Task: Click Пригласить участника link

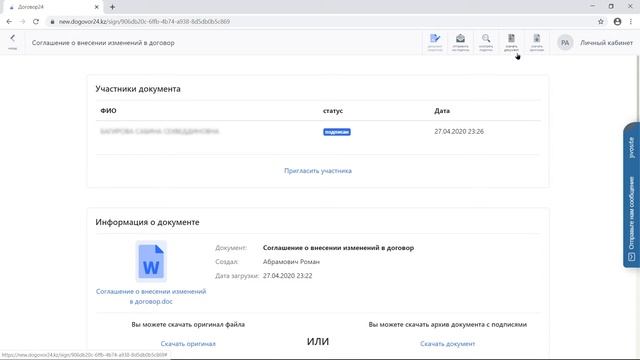Action: [318, 171]
